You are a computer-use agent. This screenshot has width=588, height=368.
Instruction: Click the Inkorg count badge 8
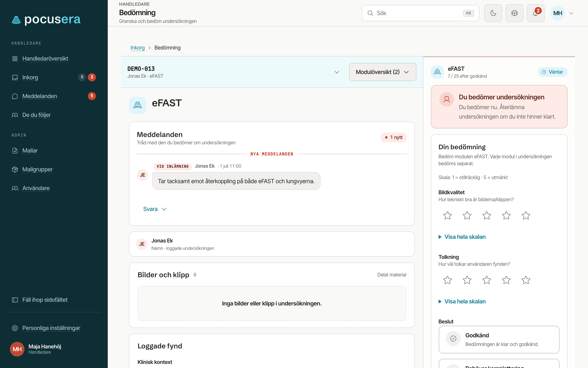(82, 77)
